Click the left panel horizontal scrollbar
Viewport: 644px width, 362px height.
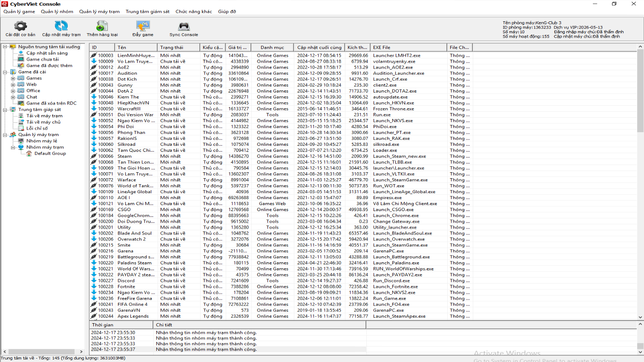pyautogui.click(x=43, y=352)
